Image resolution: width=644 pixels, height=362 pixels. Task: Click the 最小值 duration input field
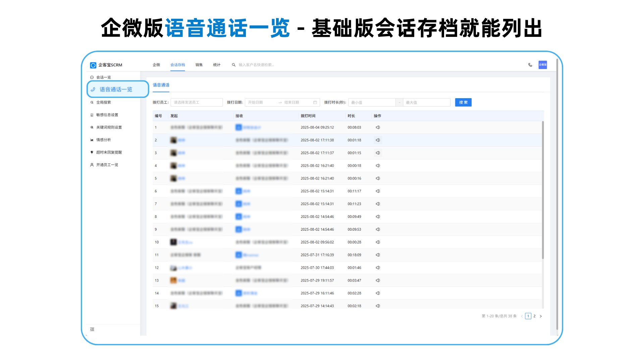(x=372, y=102)
